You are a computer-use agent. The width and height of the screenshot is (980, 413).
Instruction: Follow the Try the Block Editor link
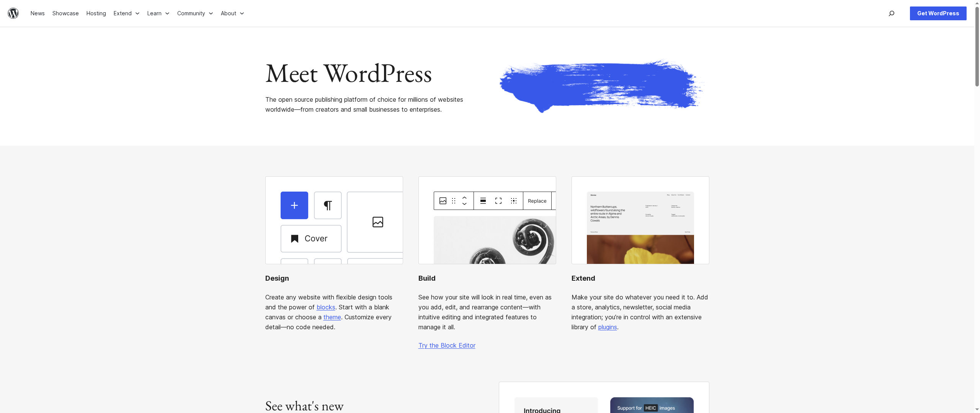[446, 345]
